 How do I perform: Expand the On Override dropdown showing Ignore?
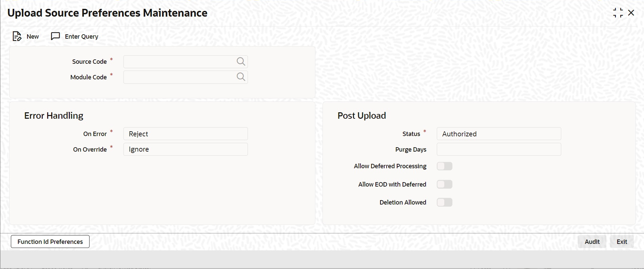click(186, 149)
